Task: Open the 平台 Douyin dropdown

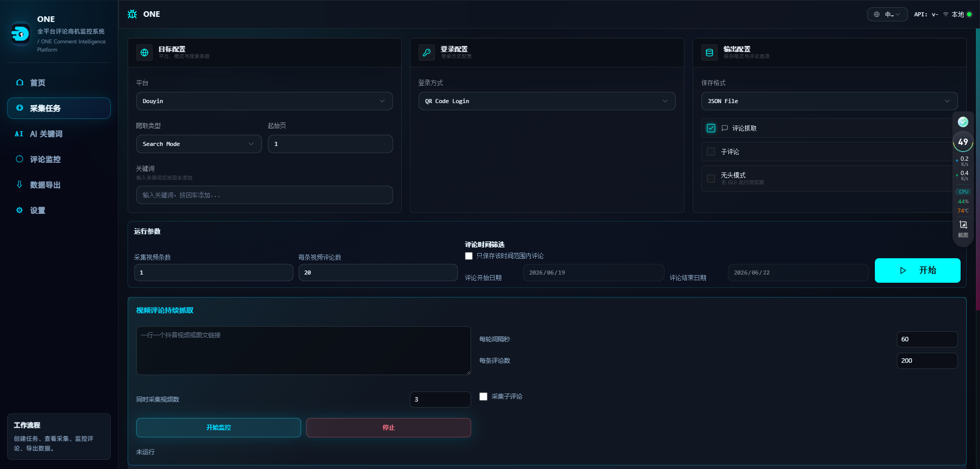Action: coord(264,101)
